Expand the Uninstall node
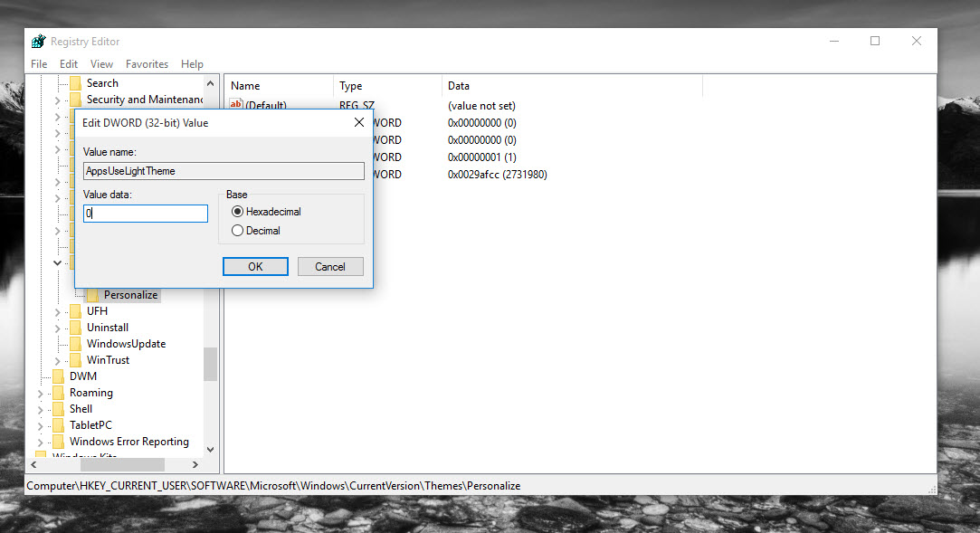Viewport: 980px width, 533px height. [x=58, y=328]
